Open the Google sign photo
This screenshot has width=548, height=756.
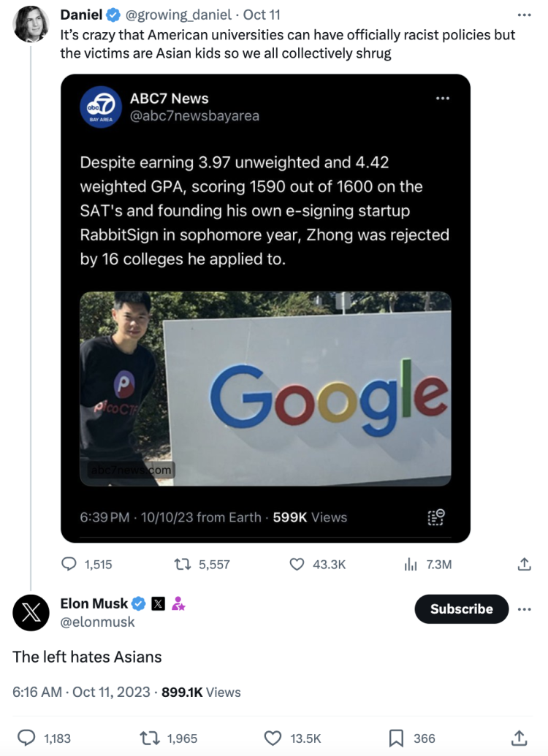click(x=265, y=388)
